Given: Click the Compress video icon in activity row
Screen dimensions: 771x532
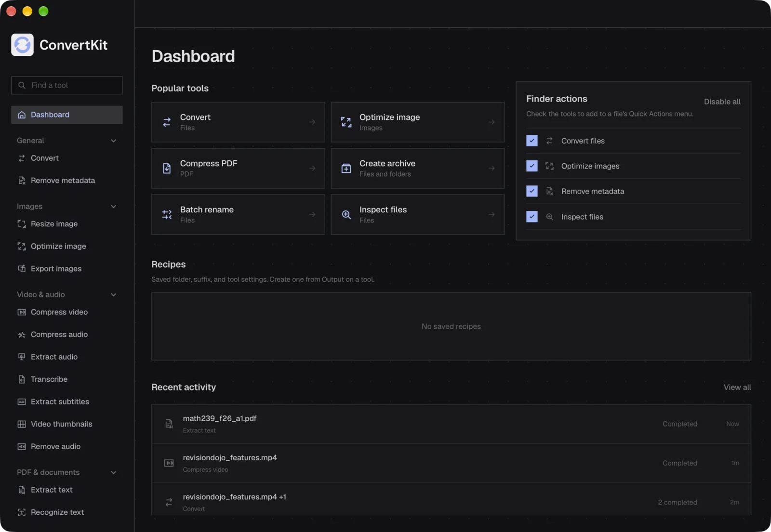Looking at the screenshot, I should click(169, 463).
